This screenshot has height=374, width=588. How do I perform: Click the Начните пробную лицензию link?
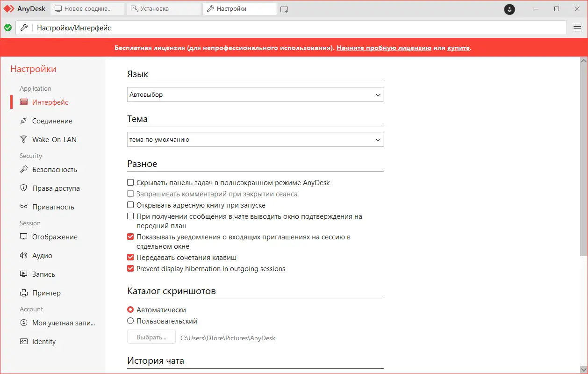coord(384,48)
